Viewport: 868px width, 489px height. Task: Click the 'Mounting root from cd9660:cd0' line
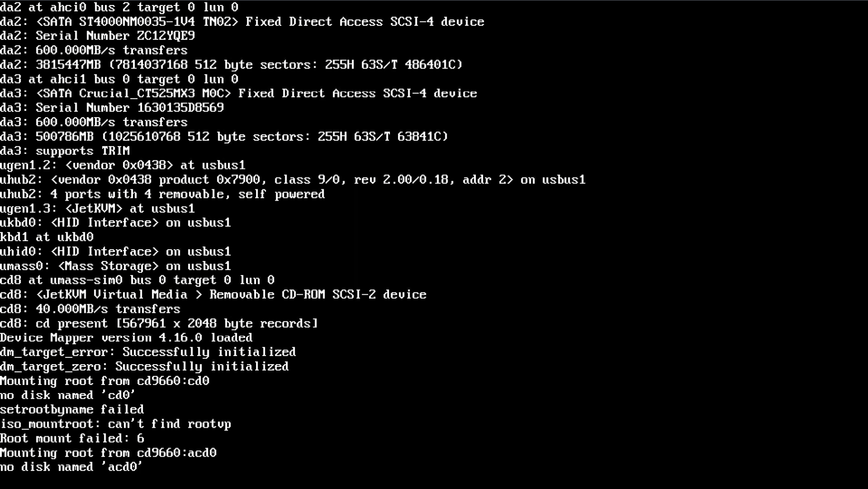pos(105,381)
